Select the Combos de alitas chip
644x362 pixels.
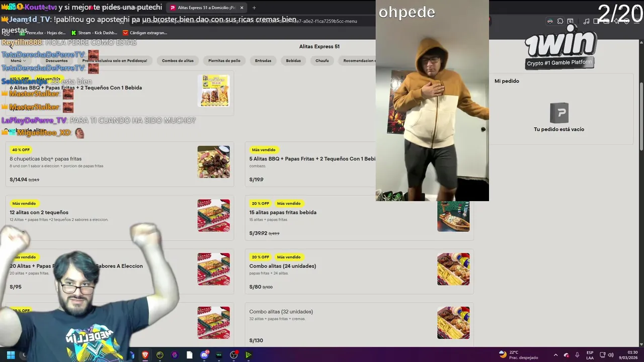coord(178,60)
